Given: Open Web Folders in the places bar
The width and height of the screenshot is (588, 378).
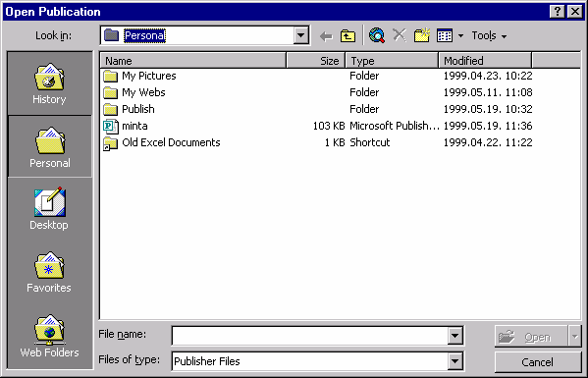Looking at the screenshot, I should tap(49, 336).
